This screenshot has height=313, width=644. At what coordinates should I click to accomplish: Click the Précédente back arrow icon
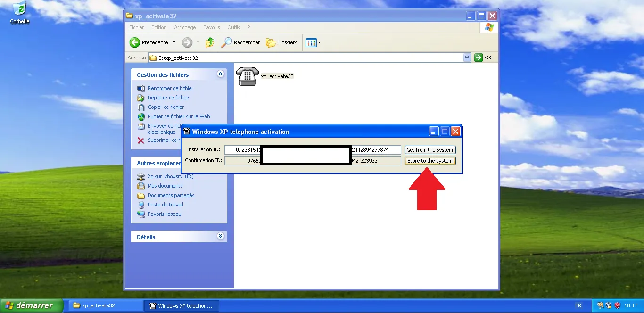(135, 42)
